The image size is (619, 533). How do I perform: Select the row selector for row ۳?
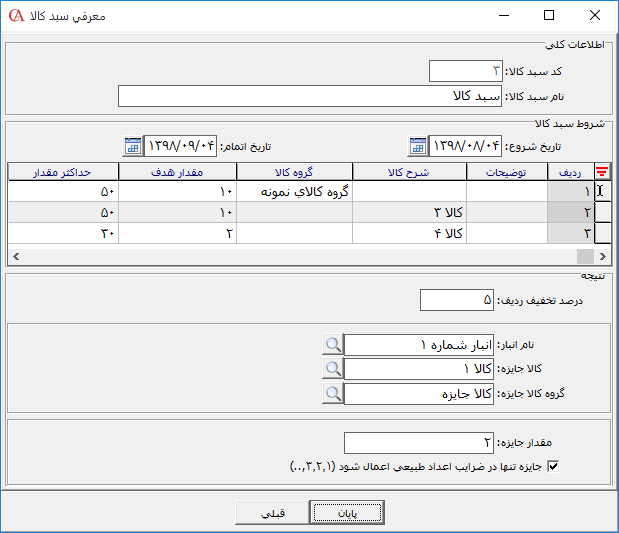(602, 233)
